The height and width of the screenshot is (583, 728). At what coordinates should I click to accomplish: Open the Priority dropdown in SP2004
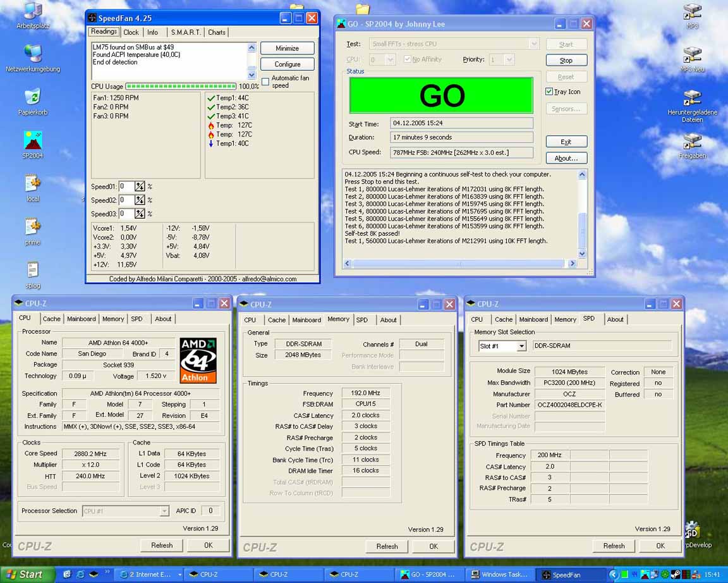[x=509, y=59]
